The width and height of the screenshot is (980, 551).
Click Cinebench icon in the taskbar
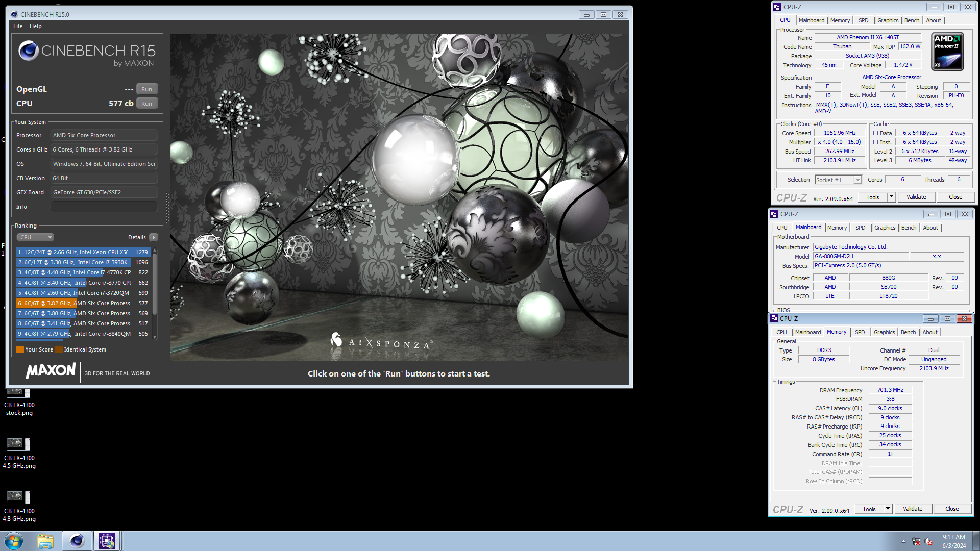coord(77,541)
